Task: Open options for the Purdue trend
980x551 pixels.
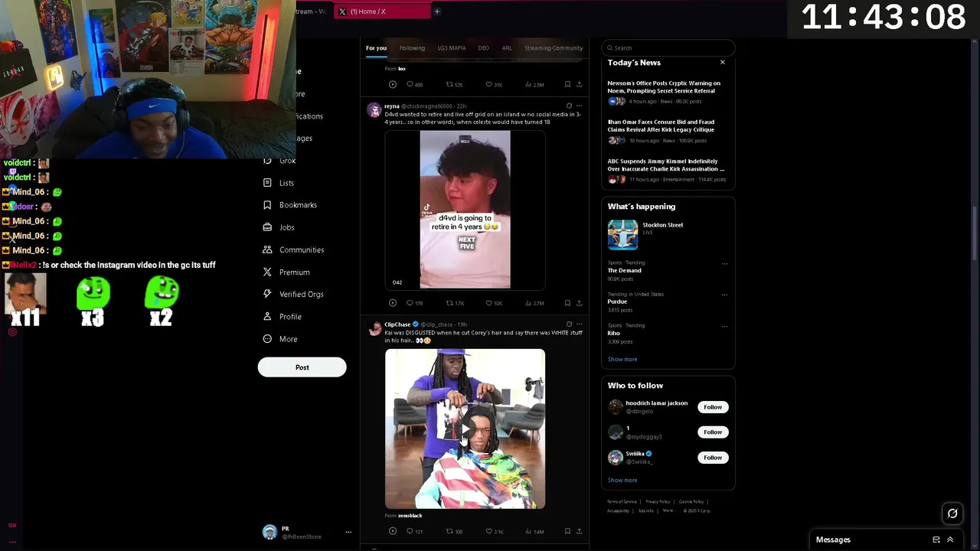Action: coord(724,295)
